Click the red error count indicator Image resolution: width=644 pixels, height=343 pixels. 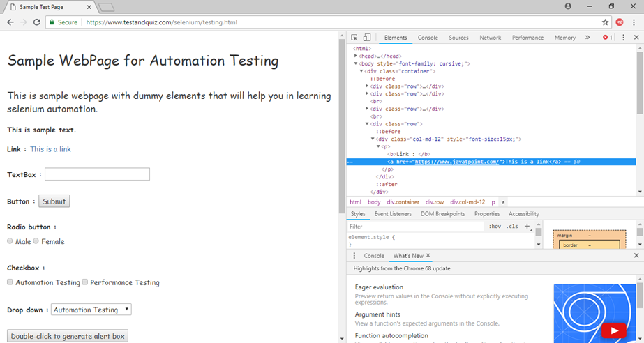tap(608, 38)
